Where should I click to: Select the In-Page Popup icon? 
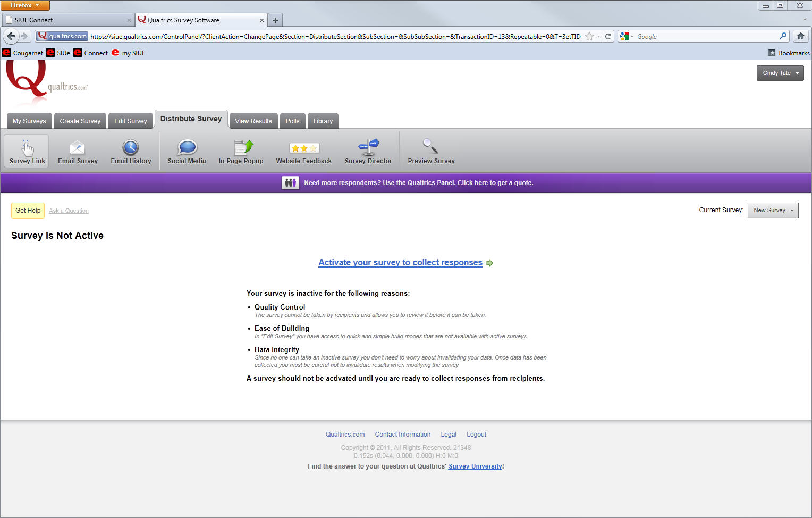[x=243, y=147]
